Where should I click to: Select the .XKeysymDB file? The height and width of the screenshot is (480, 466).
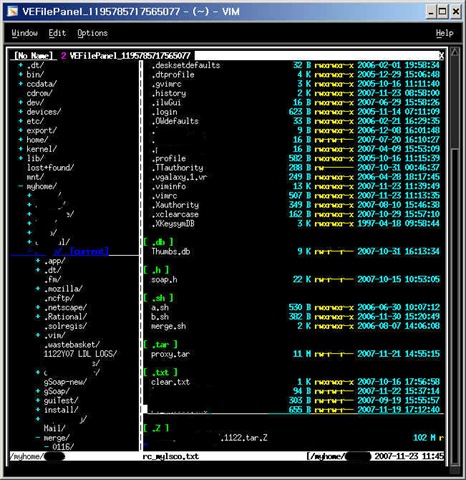(x=173, y=224)
